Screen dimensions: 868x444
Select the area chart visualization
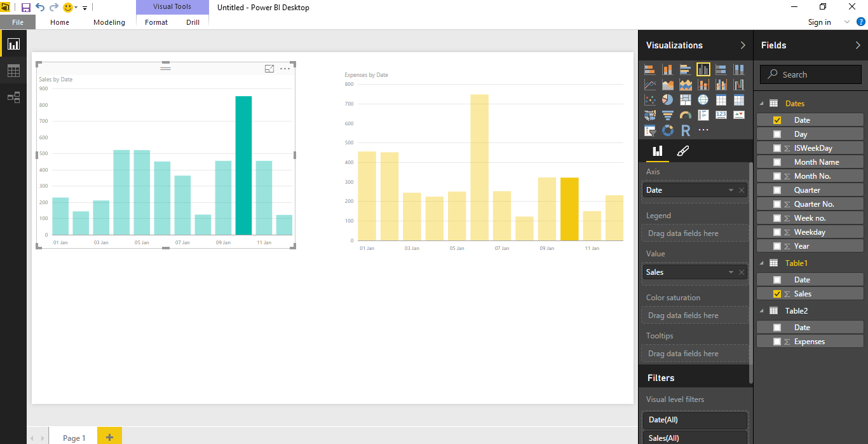coord(667,85)
